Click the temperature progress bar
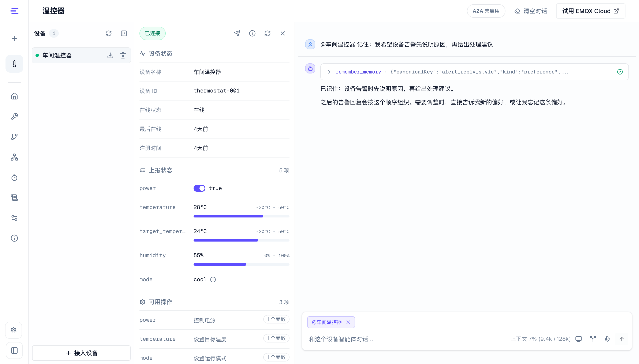Viewport: 639px width, 364px height. (x=241, y=216)
